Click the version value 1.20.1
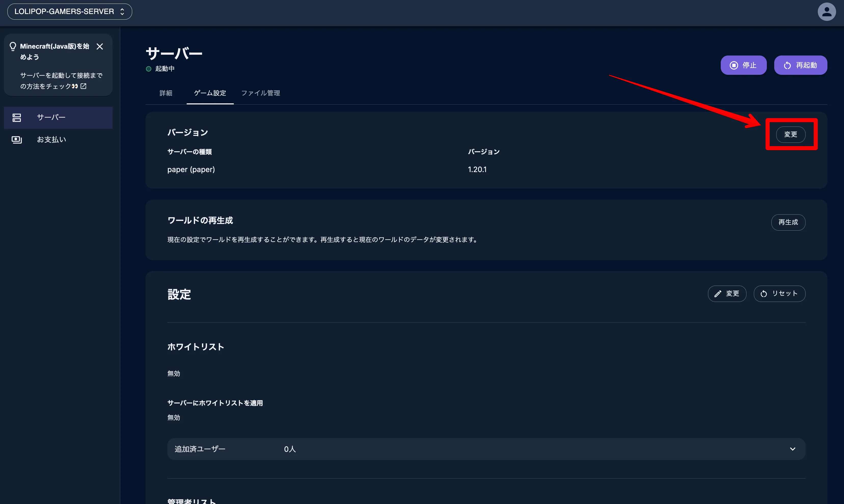 coord(477,170)
